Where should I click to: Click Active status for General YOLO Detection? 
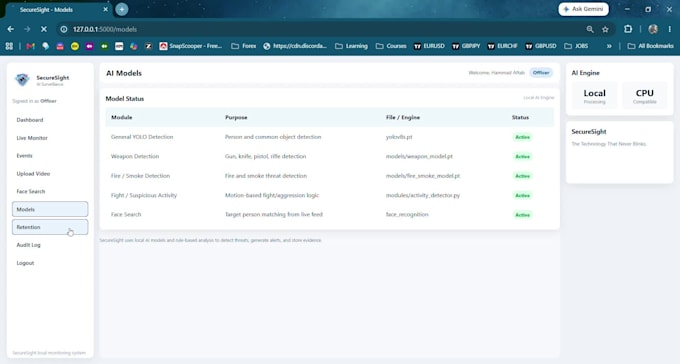pos(522,137)
